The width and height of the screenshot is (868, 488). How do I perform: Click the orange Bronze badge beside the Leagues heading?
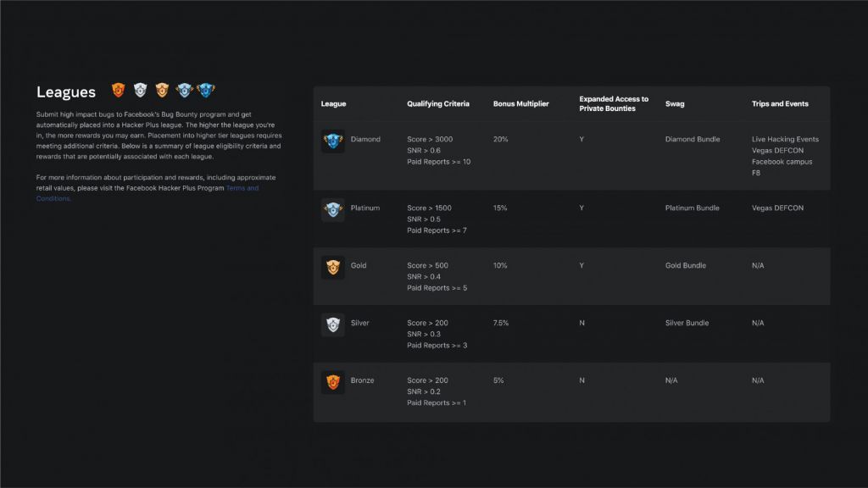[x=119, y=90]
